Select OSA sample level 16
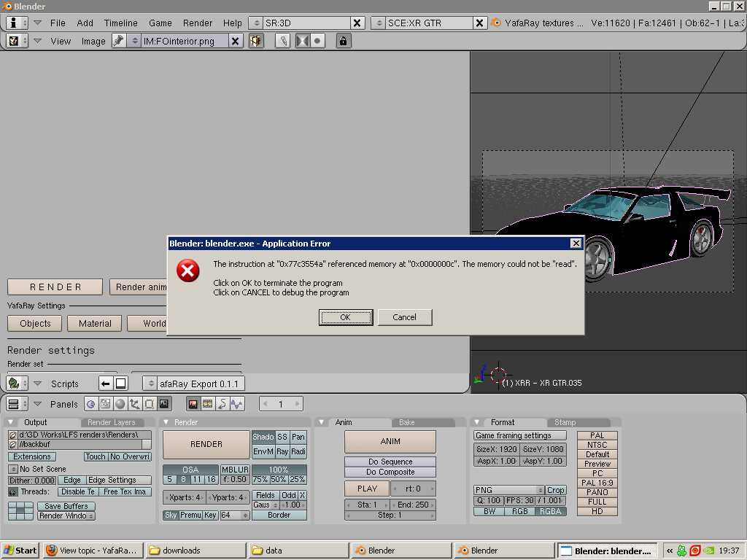Viewport: 747px width, 560px height. [x=212, y=479]
